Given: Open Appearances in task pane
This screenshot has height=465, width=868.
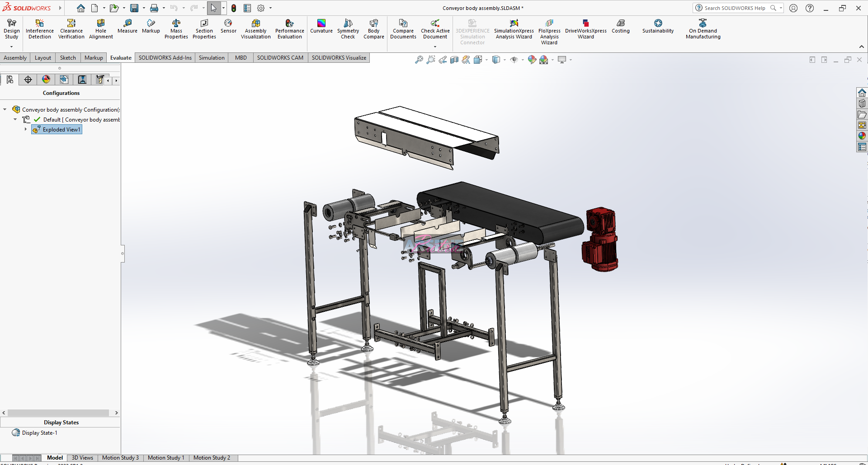Looking at the screenshot, I should [x=862, y=136].
